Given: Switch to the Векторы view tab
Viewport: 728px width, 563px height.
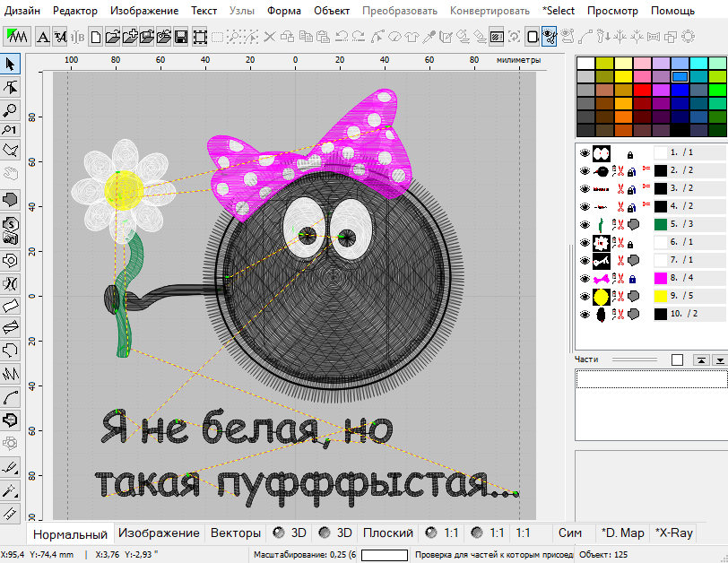Looking at the screenshot, I should pyautogui.click(x=236, y=533).
